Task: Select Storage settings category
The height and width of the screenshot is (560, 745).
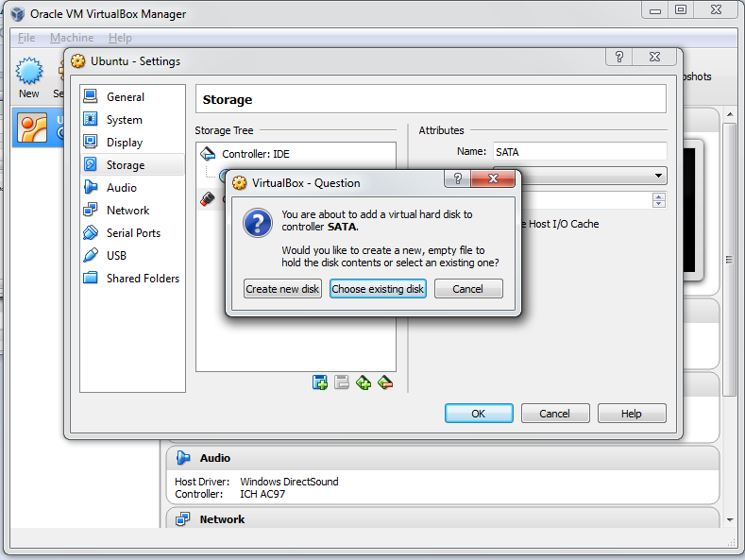Action: (132, 165)
